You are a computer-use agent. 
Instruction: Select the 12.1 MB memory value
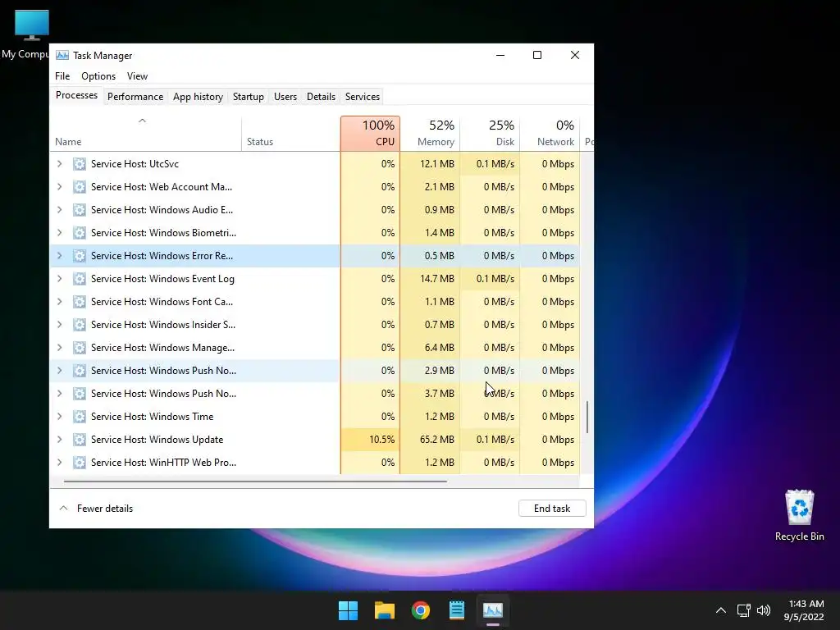pos(436,164)
